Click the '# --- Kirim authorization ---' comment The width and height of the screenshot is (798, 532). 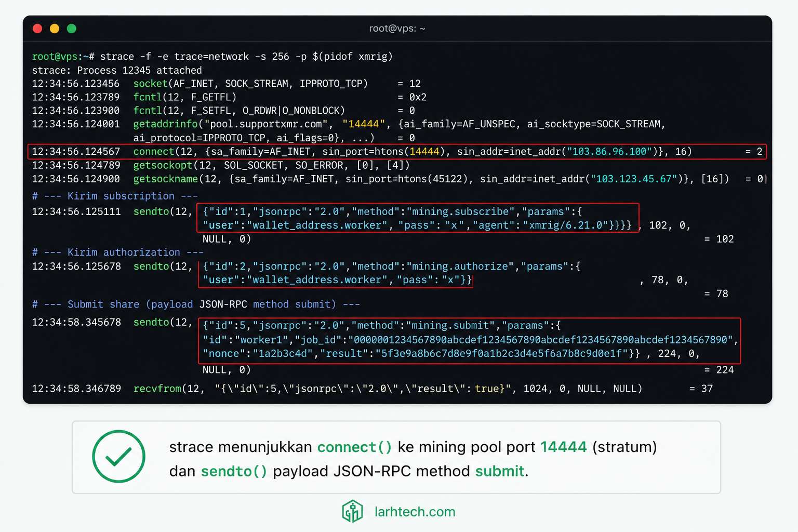point(118,252)
